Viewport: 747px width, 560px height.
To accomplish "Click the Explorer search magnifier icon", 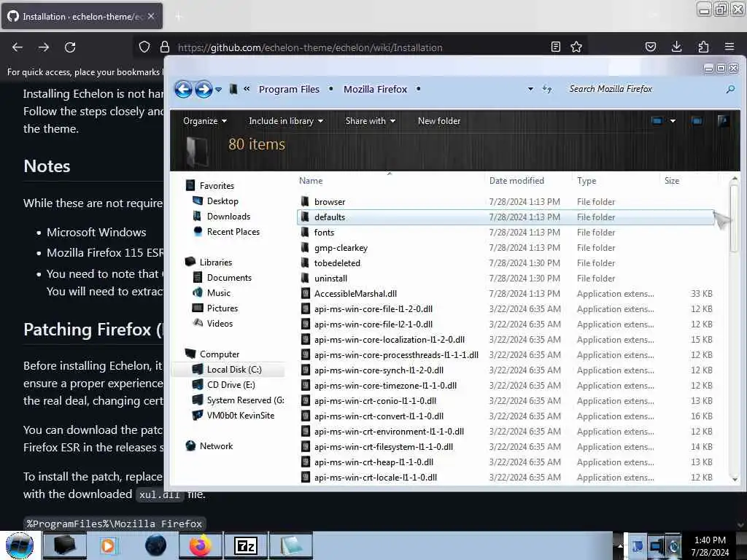I will point(729,89).
